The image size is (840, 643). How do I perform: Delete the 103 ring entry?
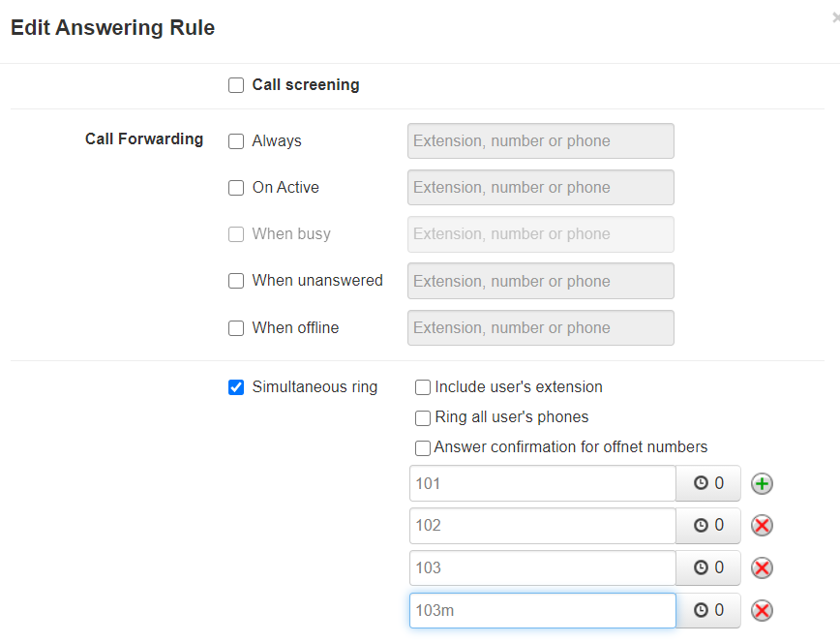tap(763, 568)
